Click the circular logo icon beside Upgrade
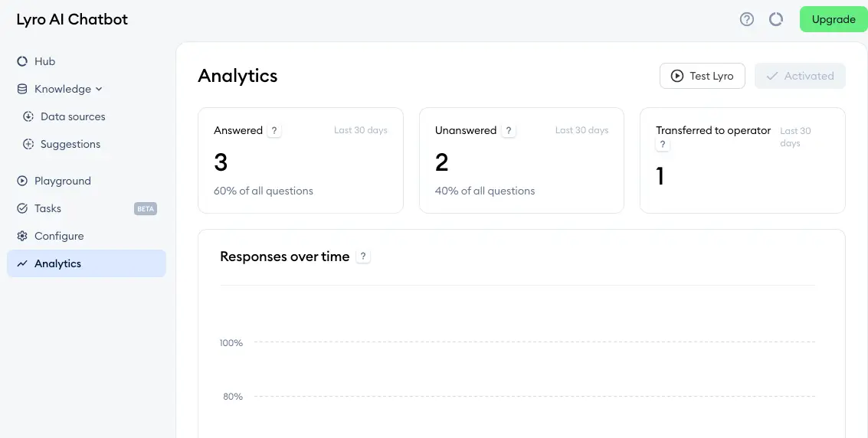This screenshot has width=868, height=438. coord(776,19)
